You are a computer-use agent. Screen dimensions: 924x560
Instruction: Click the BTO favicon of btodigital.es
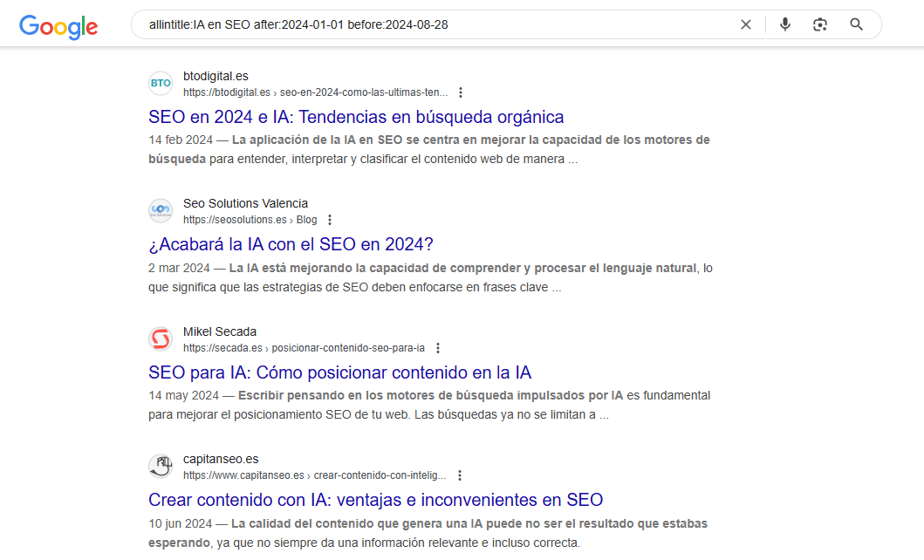tap(161, 84)
